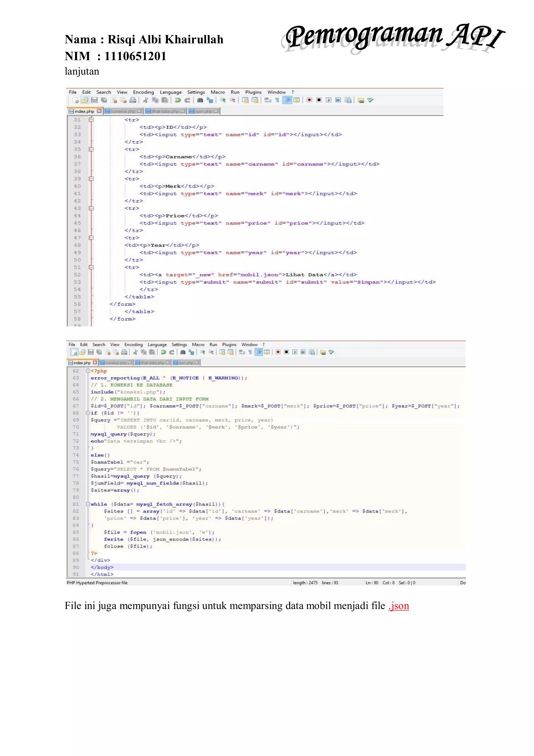This screenshot has height=756, width=534.
Task: Toggle Indent Guide button in lower editor toolbar
Action: point(259,352)
